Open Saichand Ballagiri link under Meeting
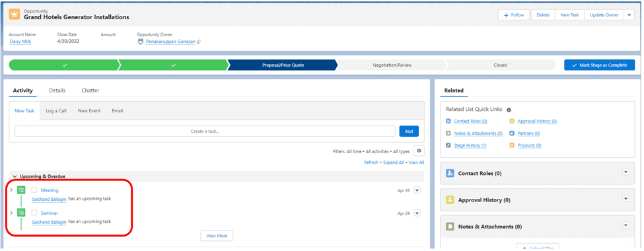This screenshot has width=644, height=251. click(x=50, y=199)
